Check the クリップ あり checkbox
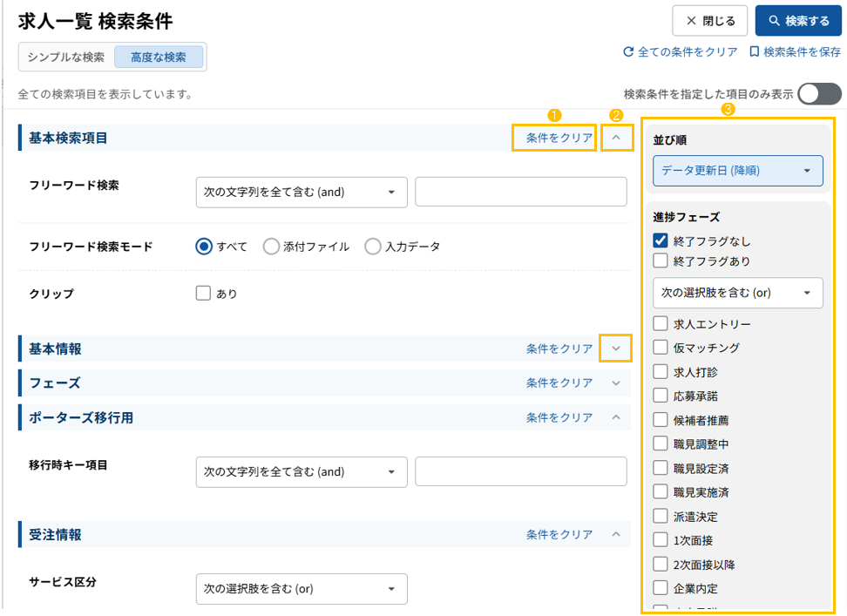The image size is (847, 616). (x=204, y=294)
